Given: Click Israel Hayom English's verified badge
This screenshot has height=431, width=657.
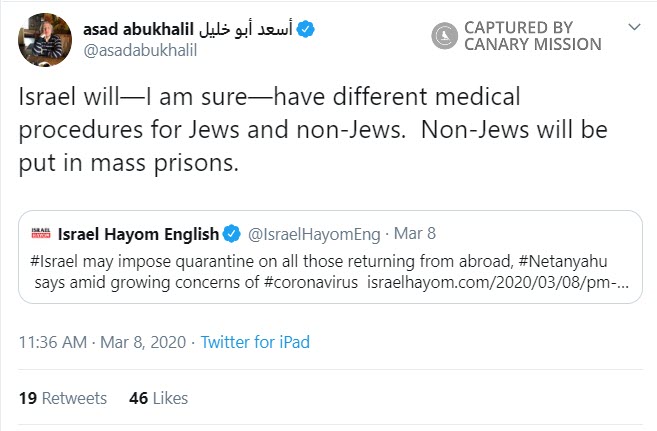Looking at the screenshot, I should (231, 236).
